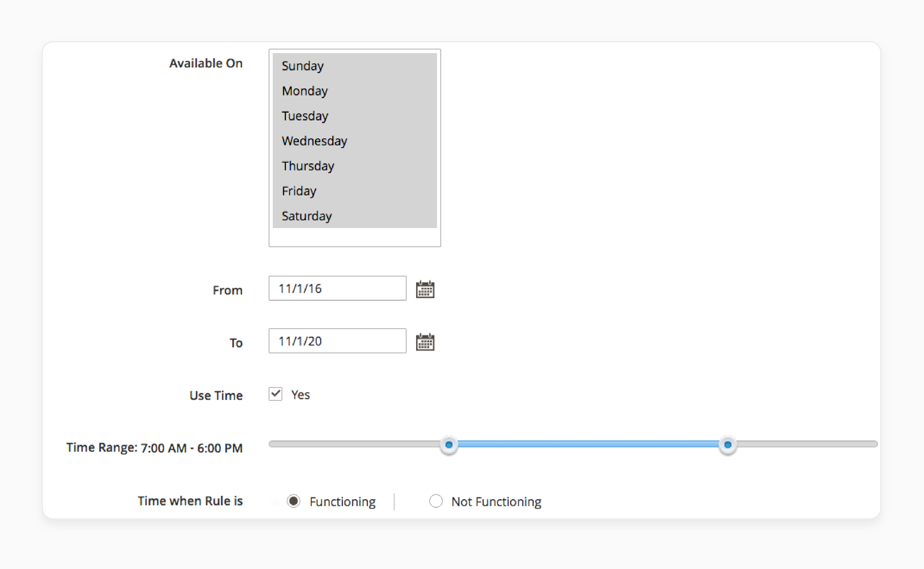Click the 7:00 AM start slider handle
This screenshot has height=569, width=924.
449,445
